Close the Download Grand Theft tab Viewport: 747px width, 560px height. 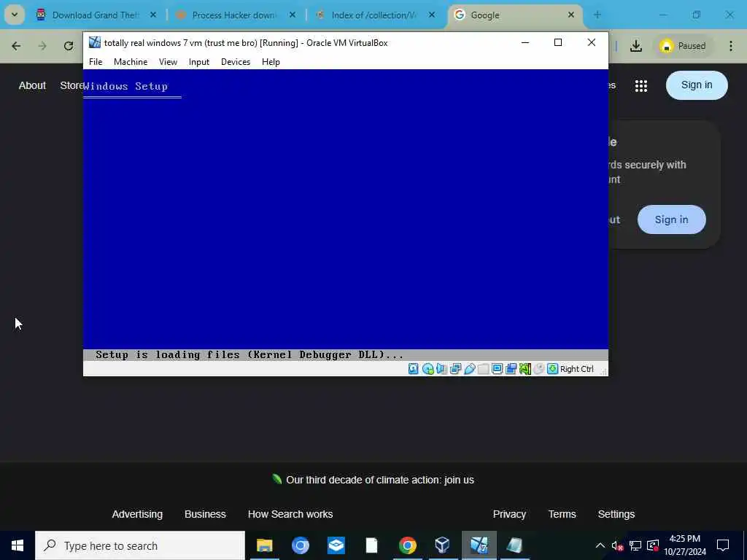pyautogui.click(x=153, y=15)
